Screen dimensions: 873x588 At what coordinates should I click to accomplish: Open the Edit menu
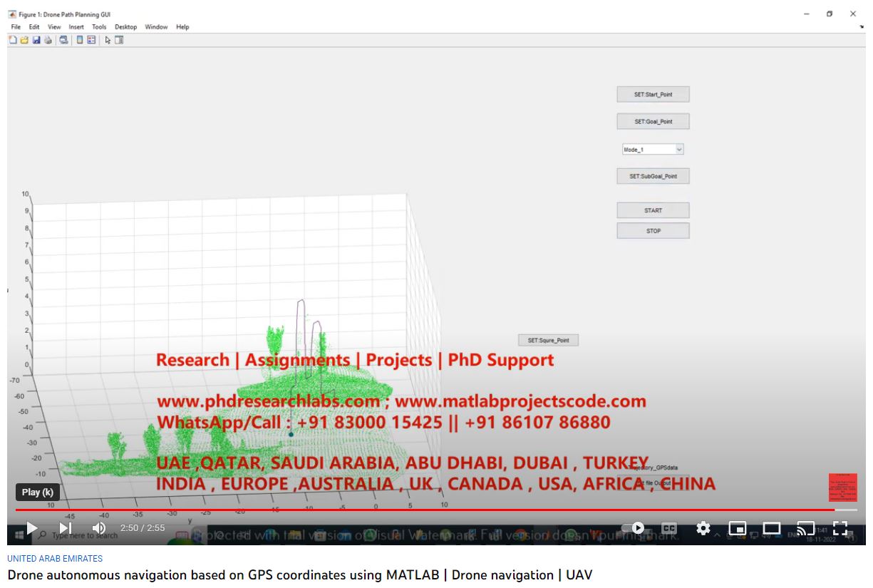(x=34, y=27)
